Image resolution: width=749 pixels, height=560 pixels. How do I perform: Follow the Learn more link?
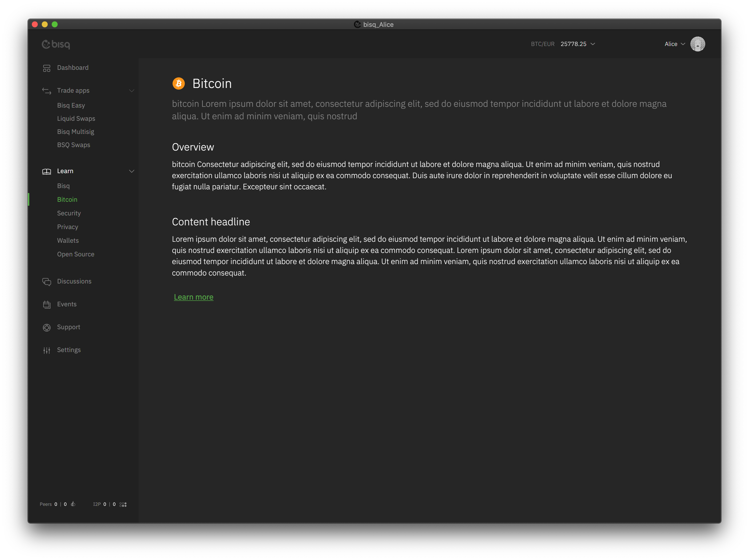click(194, 297)
